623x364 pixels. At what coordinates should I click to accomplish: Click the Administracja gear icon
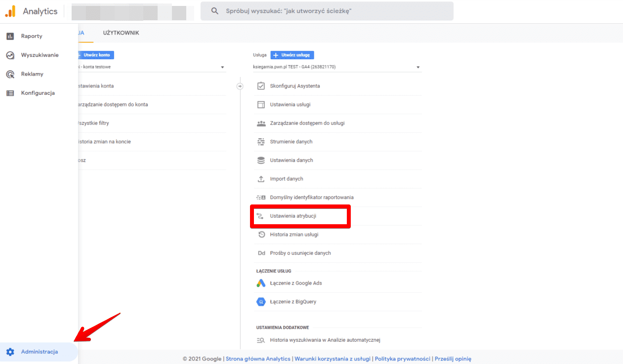tap(10, 352)
